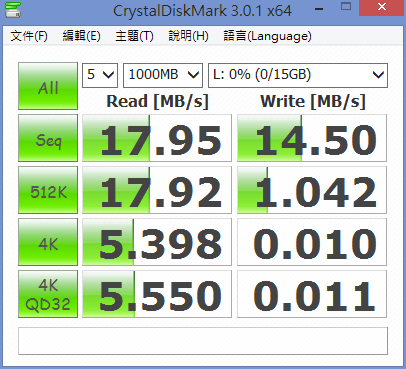Open the 編輯(E) menu
406x369 pixels.
tap(81, 36)
